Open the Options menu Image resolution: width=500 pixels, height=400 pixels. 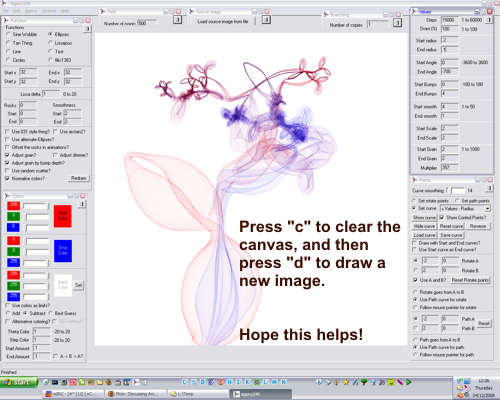coord(49,11)
